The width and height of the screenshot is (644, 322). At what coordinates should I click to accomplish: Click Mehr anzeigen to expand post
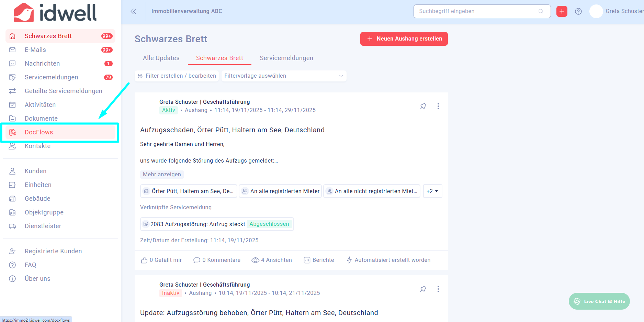point(162,175)
